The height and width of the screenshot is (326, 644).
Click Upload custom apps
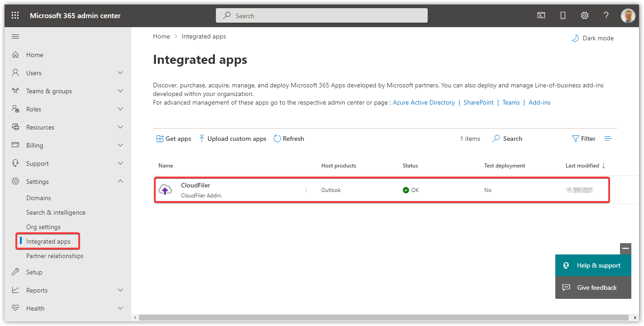tap(233, 139)
